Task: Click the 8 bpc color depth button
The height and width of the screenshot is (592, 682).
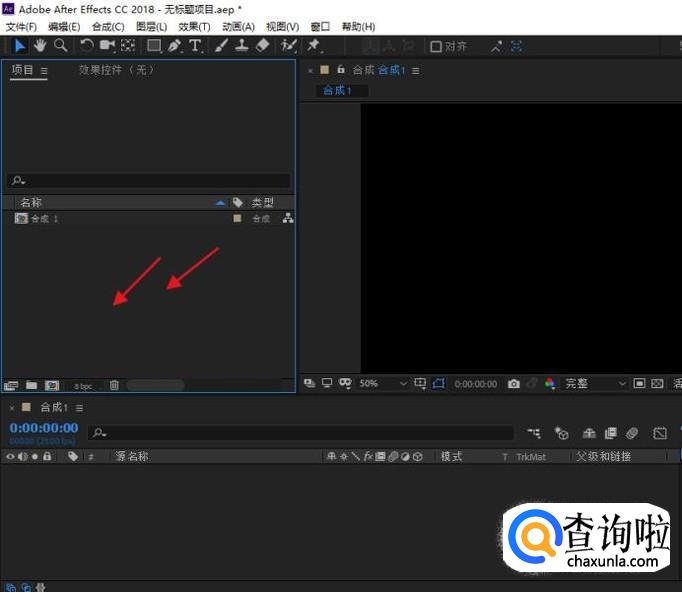Action: [x=82, y=385]
